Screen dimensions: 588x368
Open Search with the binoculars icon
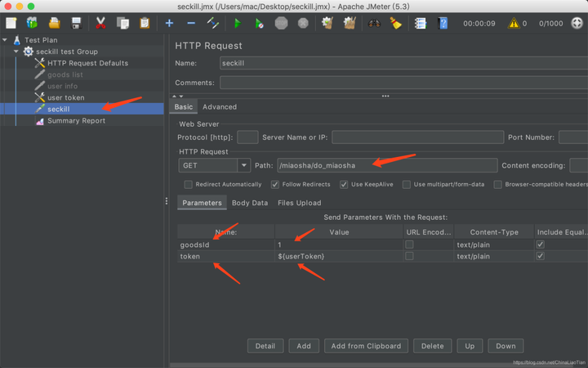coord(374,23)
